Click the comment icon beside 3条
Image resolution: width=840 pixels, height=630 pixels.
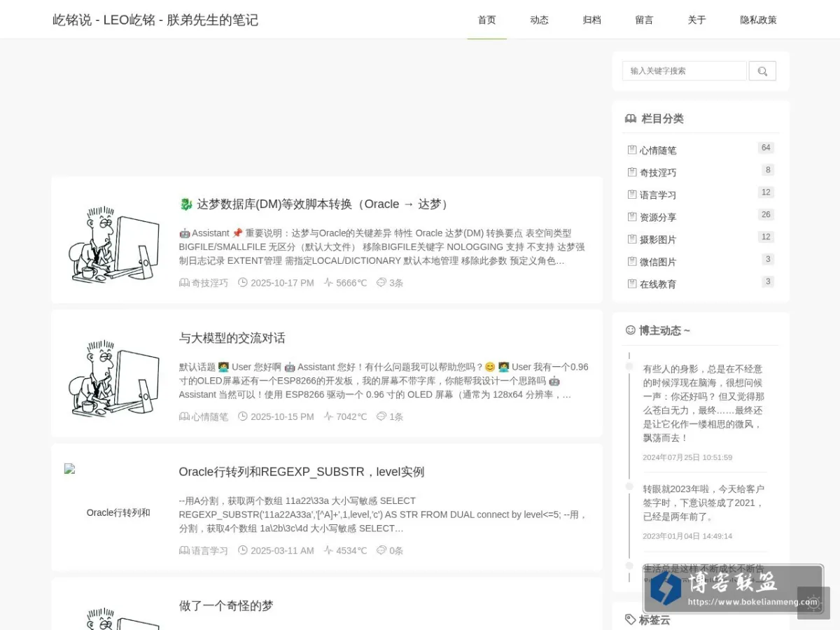pos(381,283)
